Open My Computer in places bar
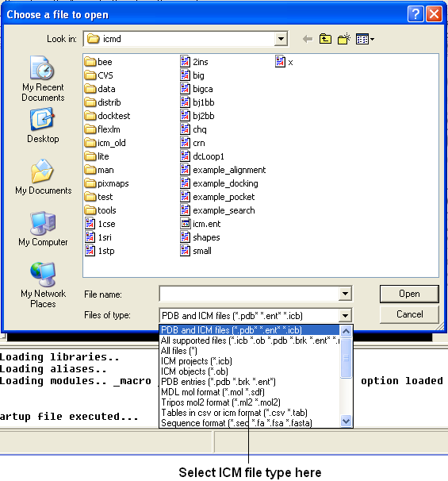The image size is (448, 481). click(43, 229)
